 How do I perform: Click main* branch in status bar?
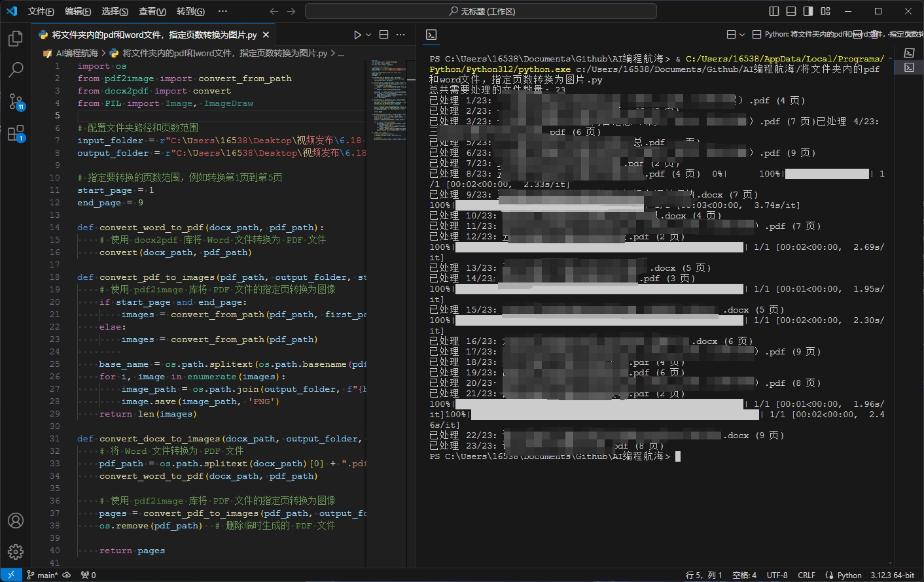pos(43,575)
